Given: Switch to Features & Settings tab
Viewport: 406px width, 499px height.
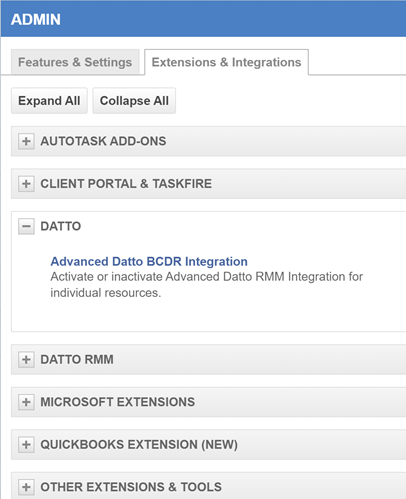Looking at the screenshot, I should pos(75,62).
